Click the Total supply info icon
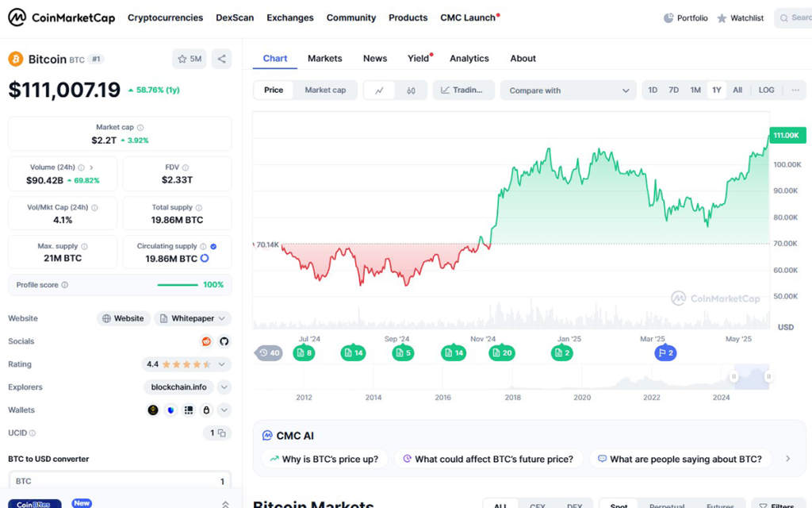Screen dimensions: 812x508 click(199, 207)
